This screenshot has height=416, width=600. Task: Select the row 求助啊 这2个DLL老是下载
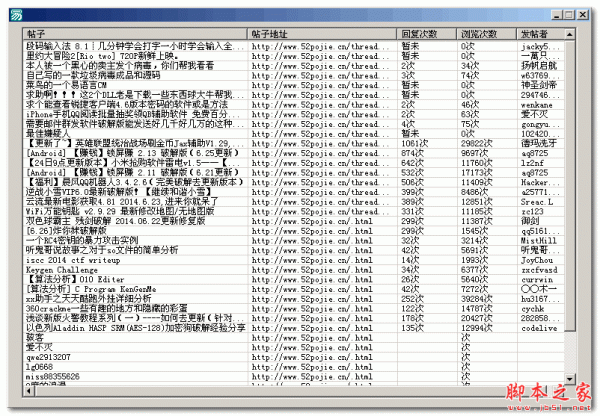pyautogui.click(x=293, y=95)
